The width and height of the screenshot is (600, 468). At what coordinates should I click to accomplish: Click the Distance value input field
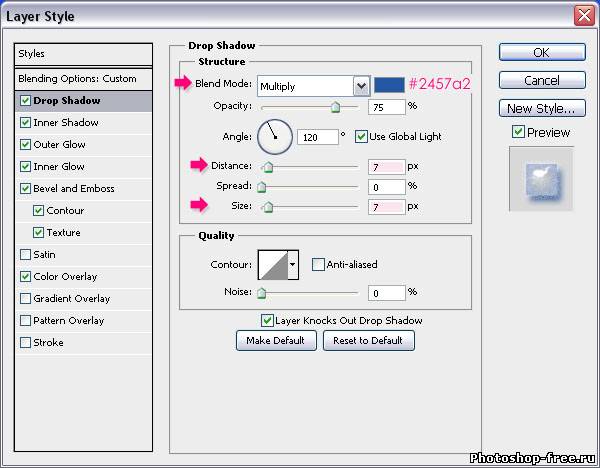[384, 165]
